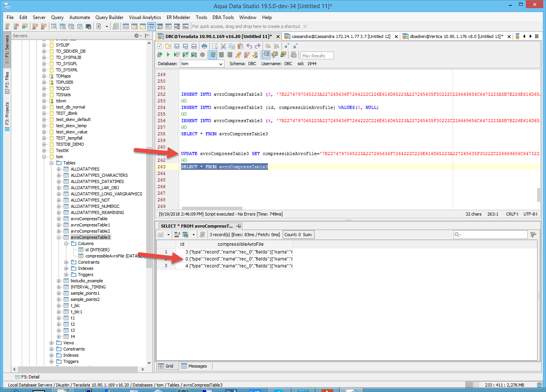Viewport: 546px width, 392px height.
Task: Expand the TestSK database node
Action: (44, 150)
